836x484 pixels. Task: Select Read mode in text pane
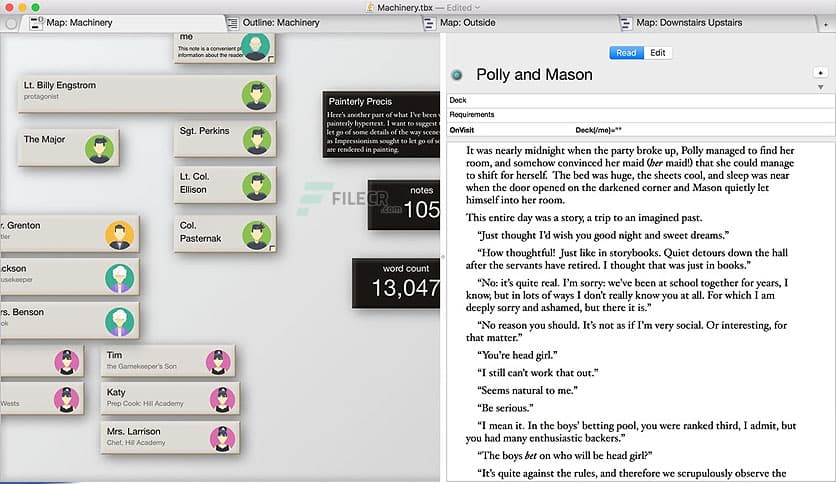pos(626,53)
